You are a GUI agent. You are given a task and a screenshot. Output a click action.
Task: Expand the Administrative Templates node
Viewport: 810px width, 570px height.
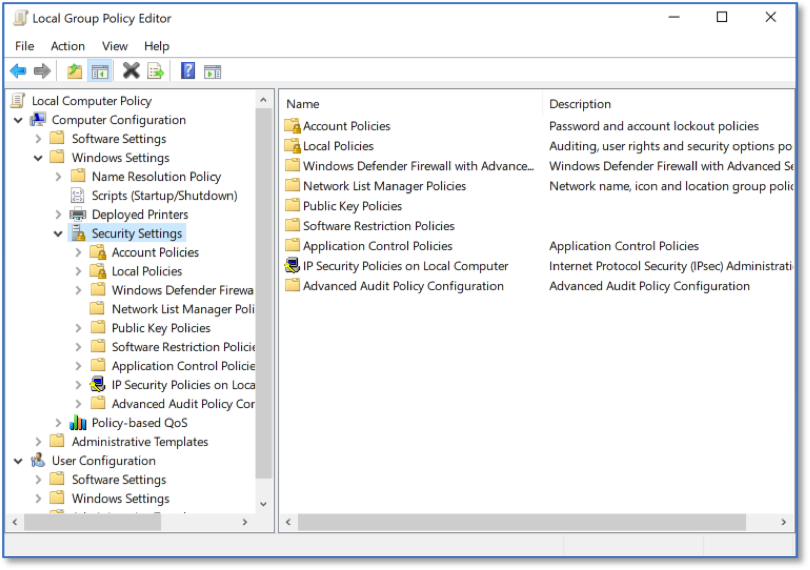coord(38,441)
